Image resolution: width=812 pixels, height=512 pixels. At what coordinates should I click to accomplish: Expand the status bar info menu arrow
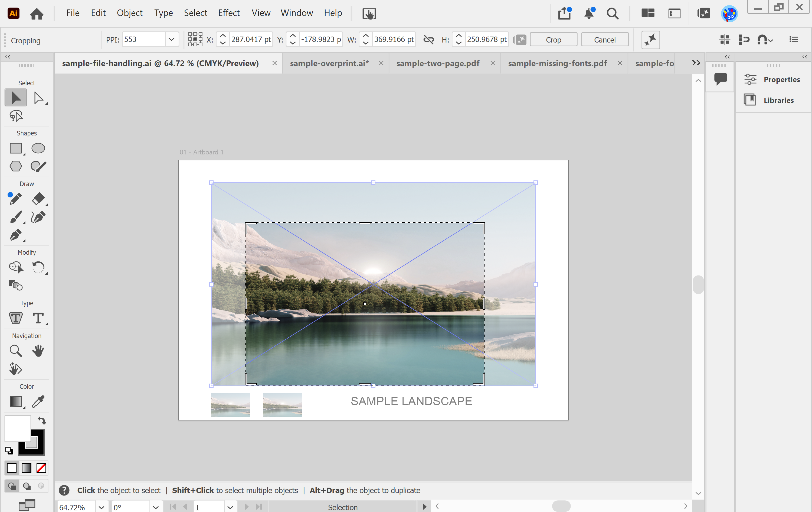point(424,507)
